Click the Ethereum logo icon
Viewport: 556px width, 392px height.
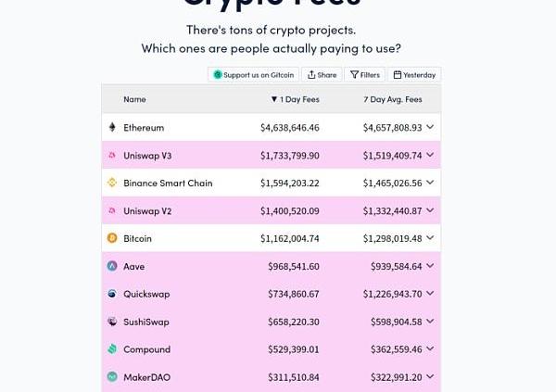[112, 127]
